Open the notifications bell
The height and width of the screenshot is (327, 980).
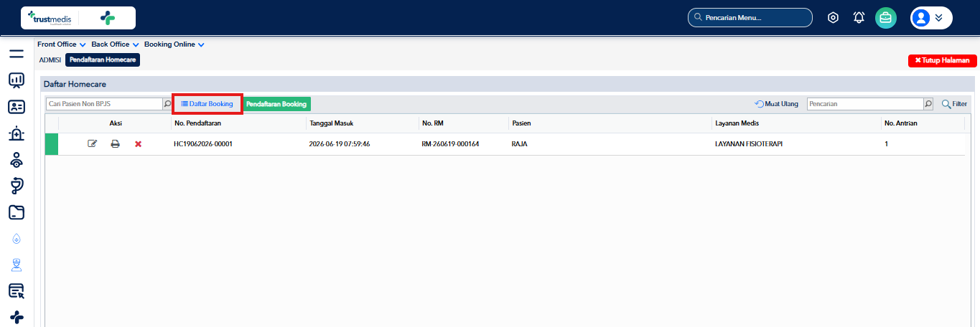coord(859,18)
